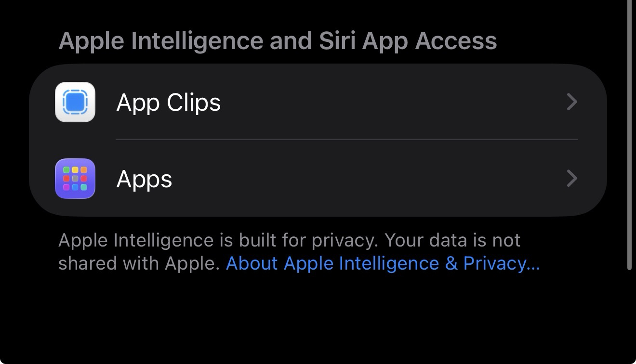Expand the Apps row chevron

(x=572, y=179)
